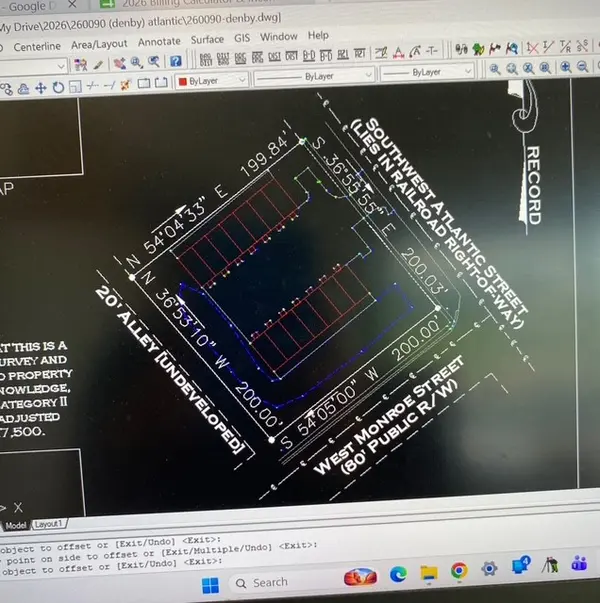600x603 pixels.
Task: Click the blue zoom out minus magnifier
Action: [583, 67]
